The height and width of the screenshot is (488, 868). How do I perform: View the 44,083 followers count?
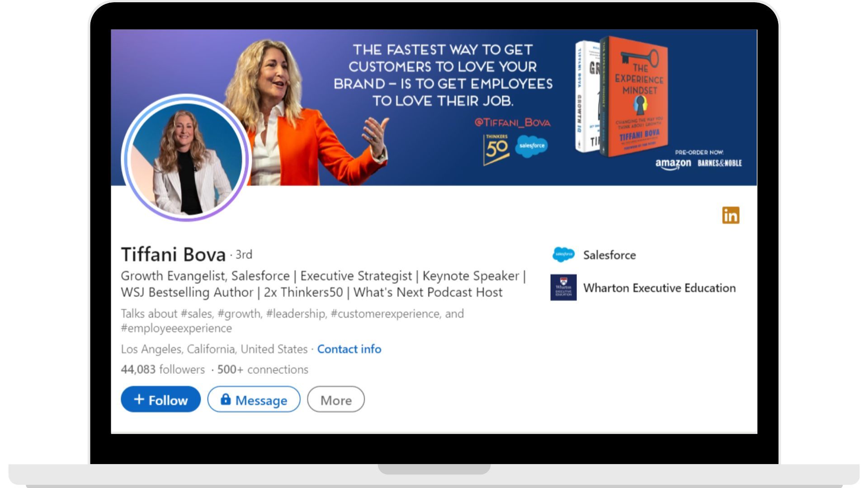[x=162, y=369]
